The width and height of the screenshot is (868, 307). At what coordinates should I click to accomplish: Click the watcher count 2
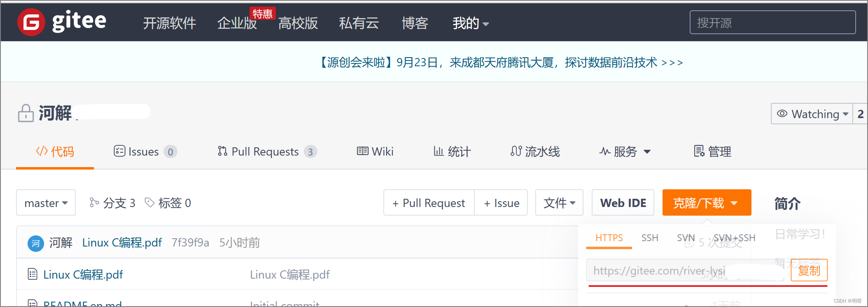pyautogui.click(x=860, y=114)
